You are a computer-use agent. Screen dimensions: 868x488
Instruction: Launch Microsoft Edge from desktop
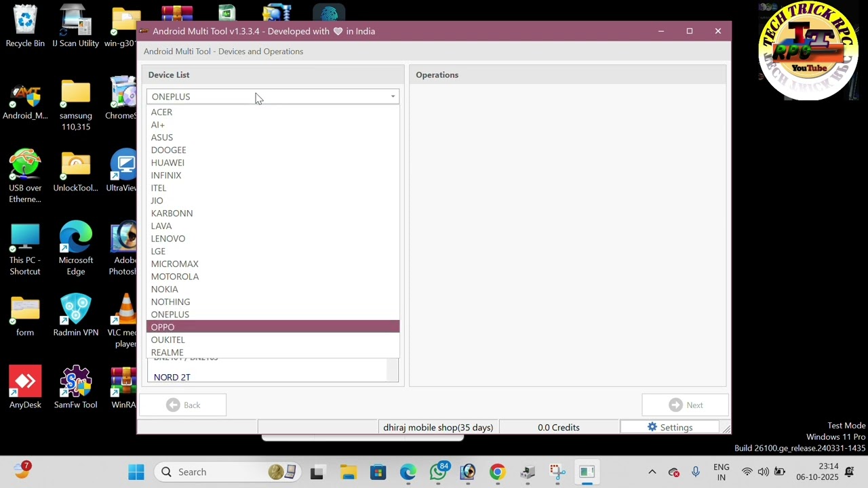[75, 249]
